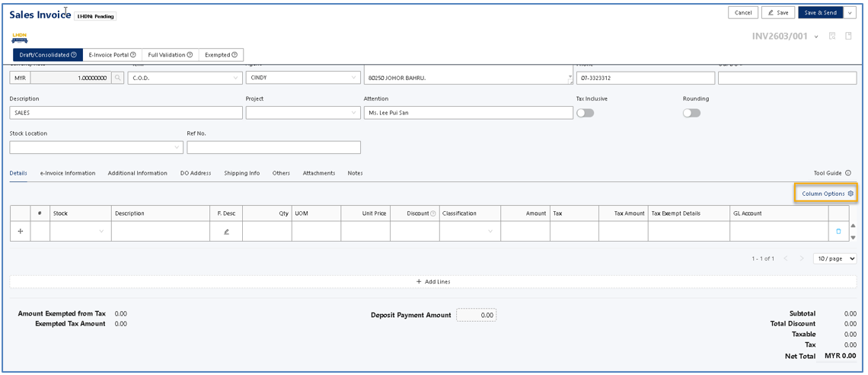Click the preview document icon beside invoice number
Screen dimensions: 868x375
pyautogui.click(x=832, y=37)
